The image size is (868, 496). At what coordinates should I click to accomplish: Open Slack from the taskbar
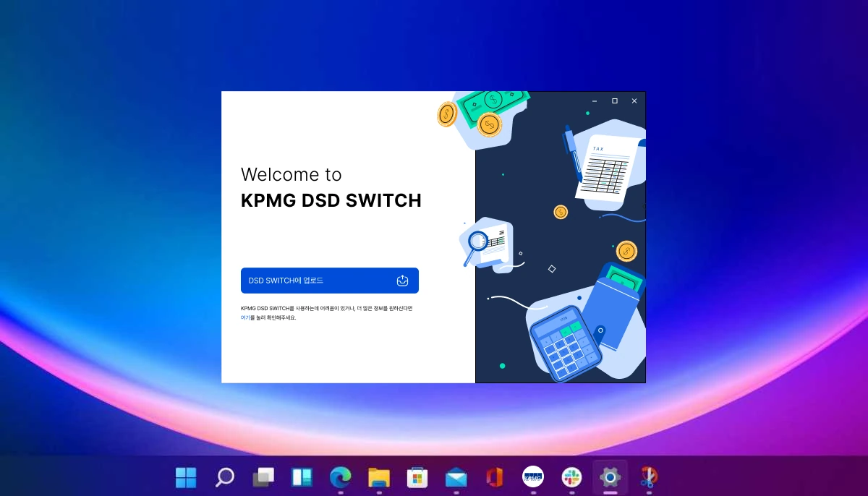[x=572, y=477]
